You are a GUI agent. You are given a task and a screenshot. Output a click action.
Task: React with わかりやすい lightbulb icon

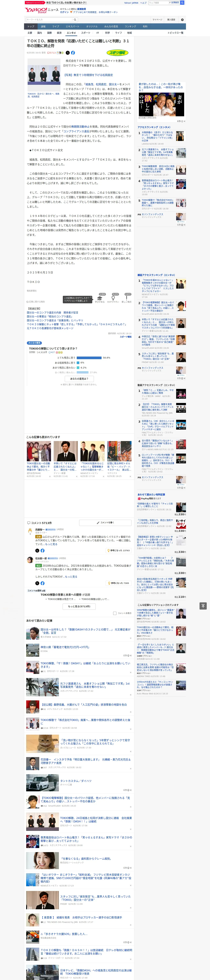(x=113, y=299)
